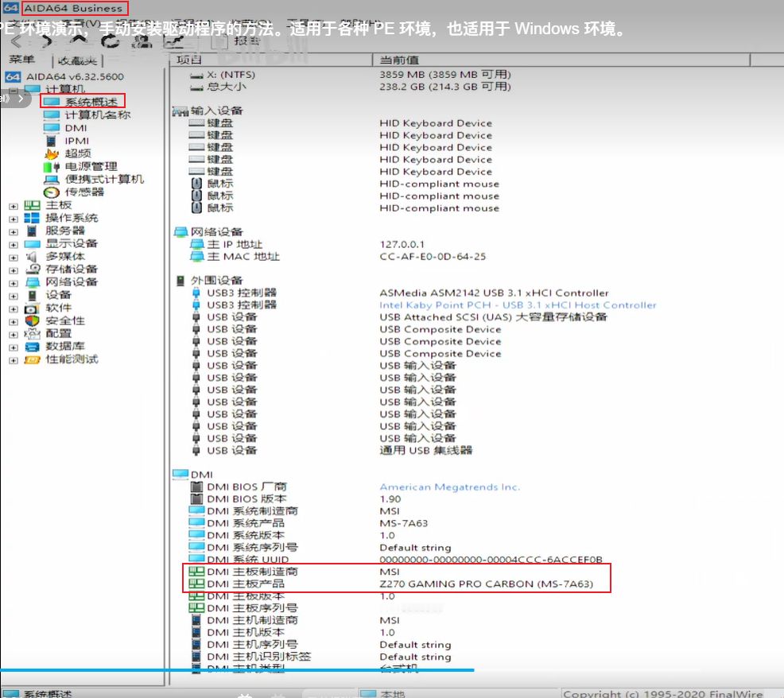784x698 pixels.
Task: Open the Intel Kaby Point PCH link
Action: pyautogui.click(x=518, y=305)
